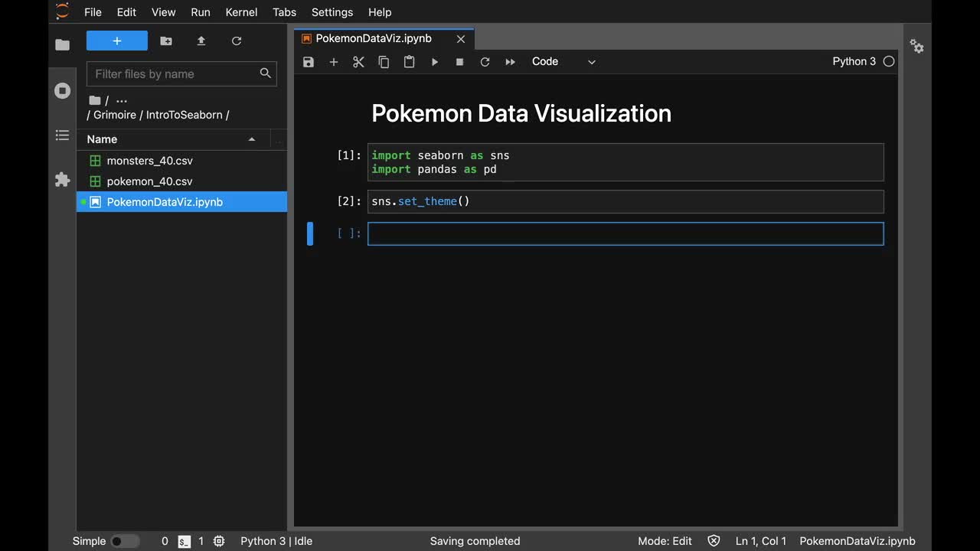
Task: Paste cell from clipboard icon
Action: coord(409,62)
